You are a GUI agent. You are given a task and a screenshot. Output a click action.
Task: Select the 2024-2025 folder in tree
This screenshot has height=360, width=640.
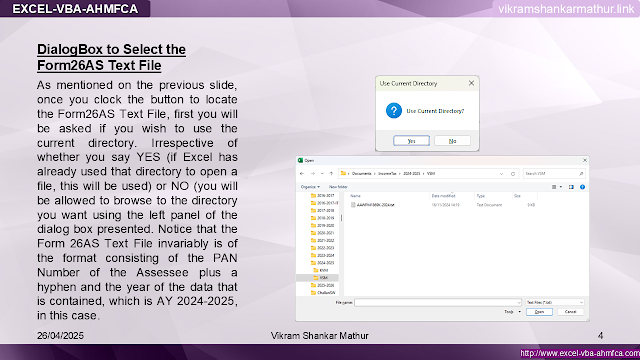[322, 263]
